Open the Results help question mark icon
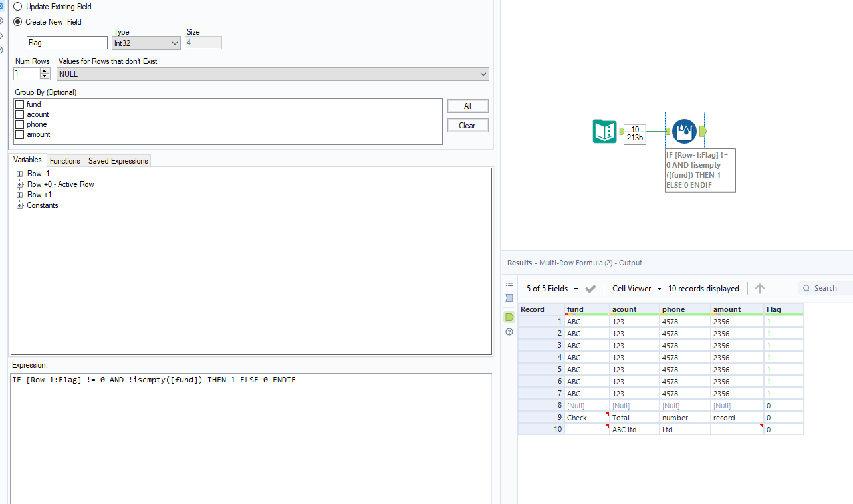853x504 pixels. point(509,332)
